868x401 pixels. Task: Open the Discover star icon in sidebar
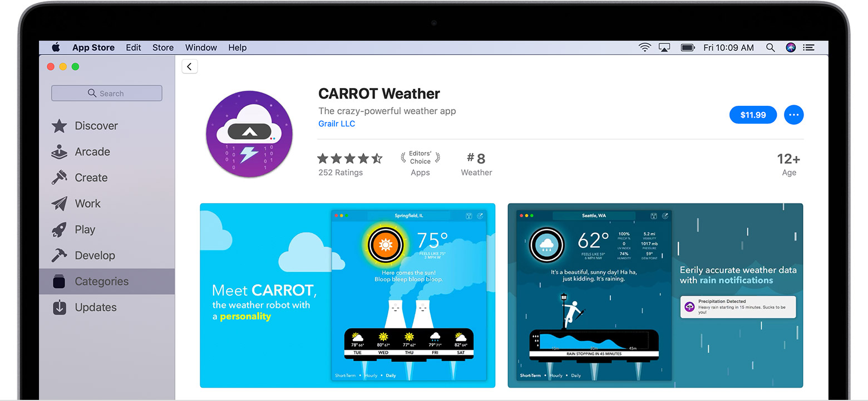60,126
